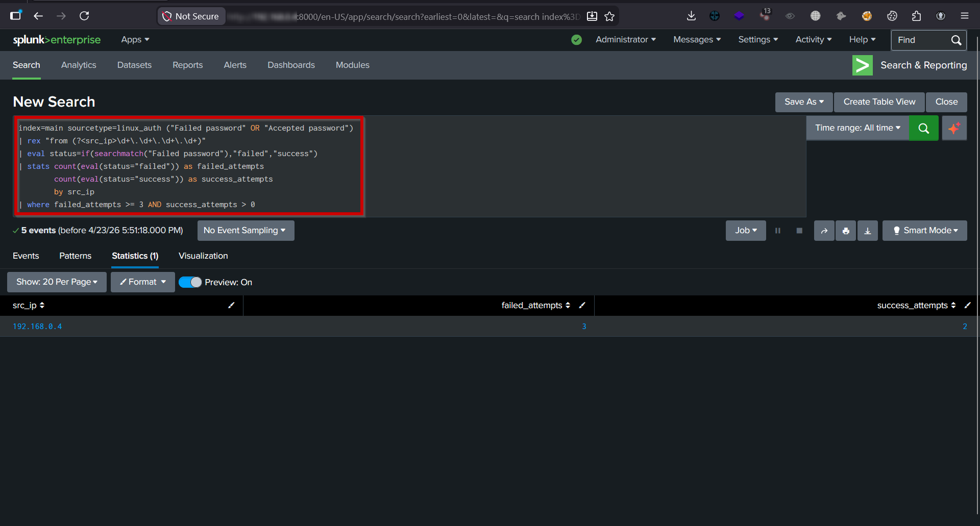Check the green health status icon
Image resolution: width=980 pixels, height=526 pixels.
point(577,40)
